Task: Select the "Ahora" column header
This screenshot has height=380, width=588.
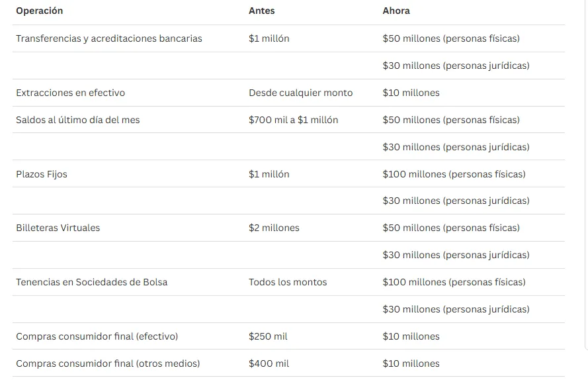Action: pos(396,11)
